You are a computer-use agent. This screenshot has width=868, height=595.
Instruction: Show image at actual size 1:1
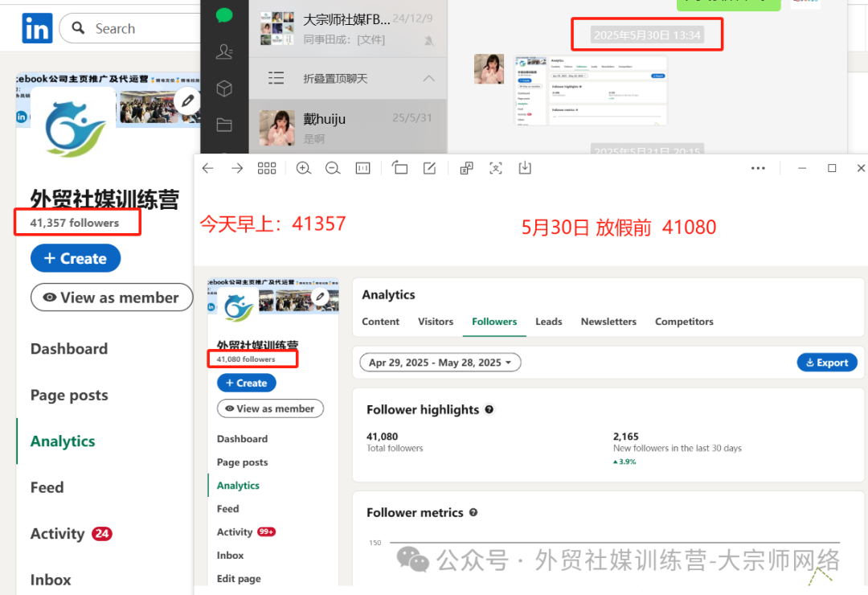click(x=362, y=168)
